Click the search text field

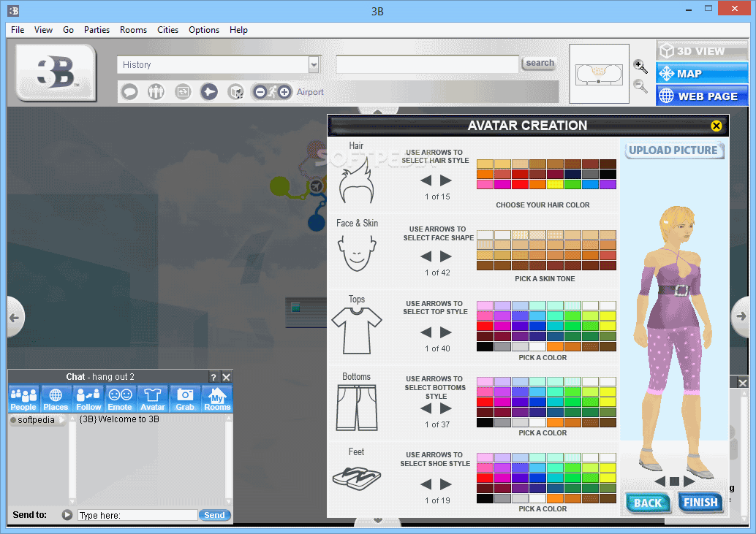point(427,64)
